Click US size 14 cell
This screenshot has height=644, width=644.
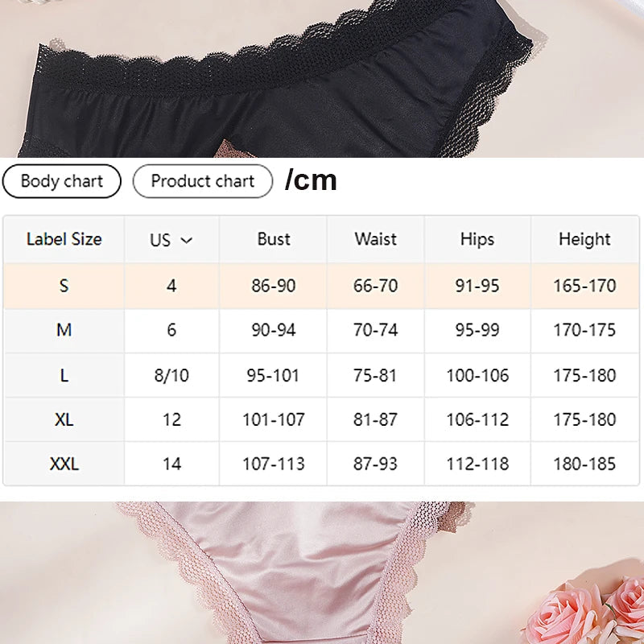coord(171,464)
